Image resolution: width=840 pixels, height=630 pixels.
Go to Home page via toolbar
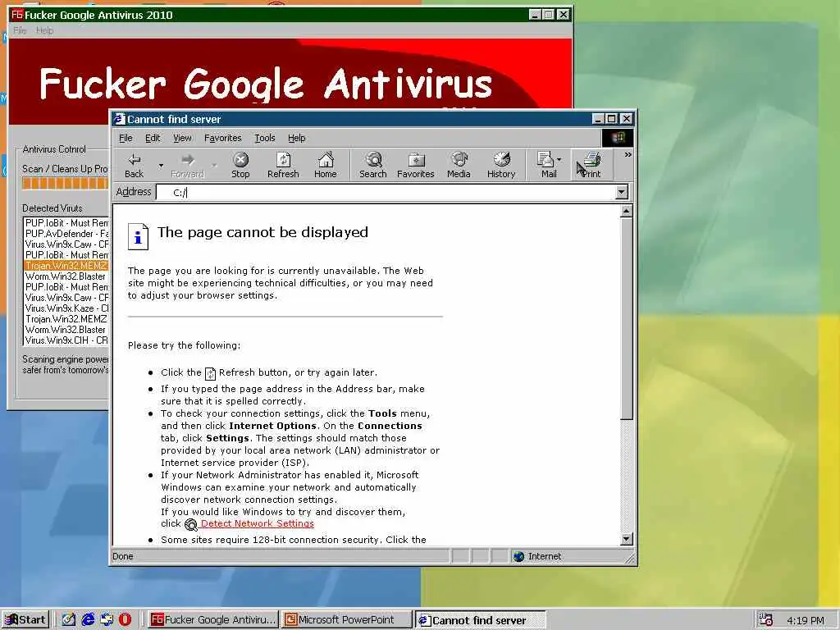click(325, 165)
